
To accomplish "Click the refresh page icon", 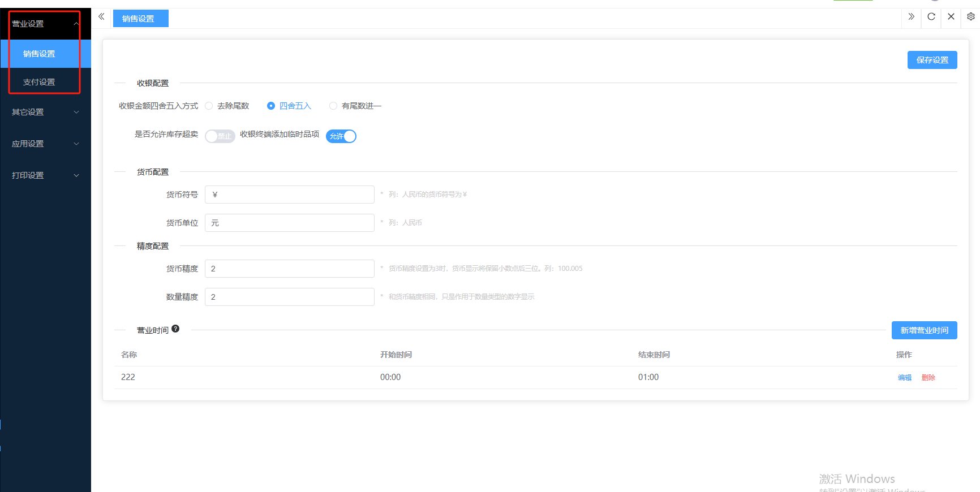I will [931, 17].
